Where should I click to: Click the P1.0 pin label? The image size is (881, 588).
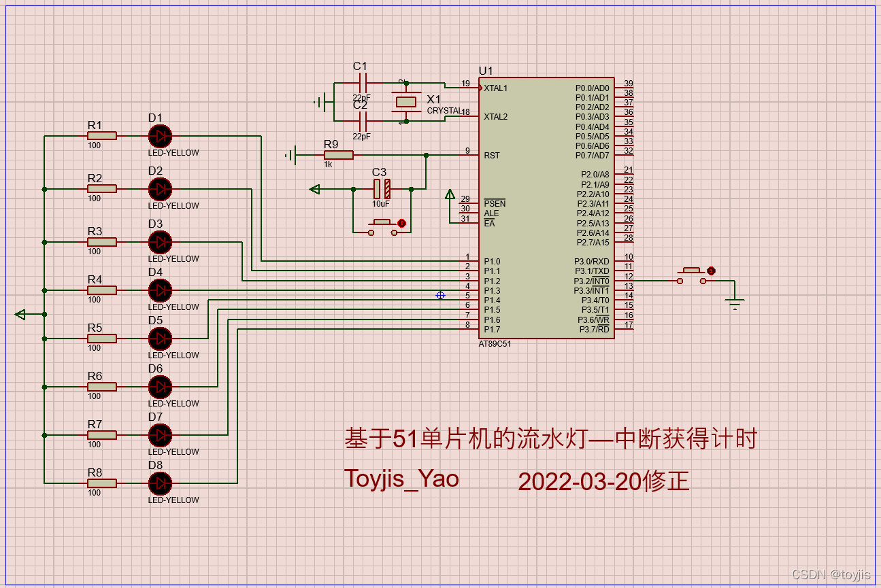tap(492, 262)
